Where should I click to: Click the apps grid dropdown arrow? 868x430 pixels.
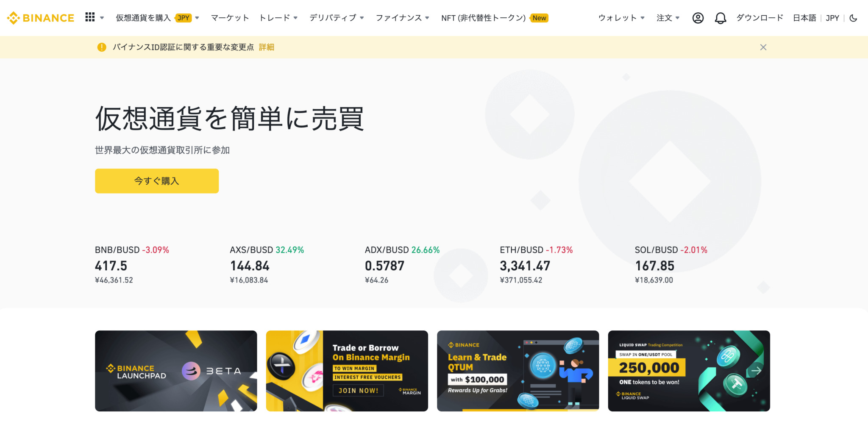102,18
